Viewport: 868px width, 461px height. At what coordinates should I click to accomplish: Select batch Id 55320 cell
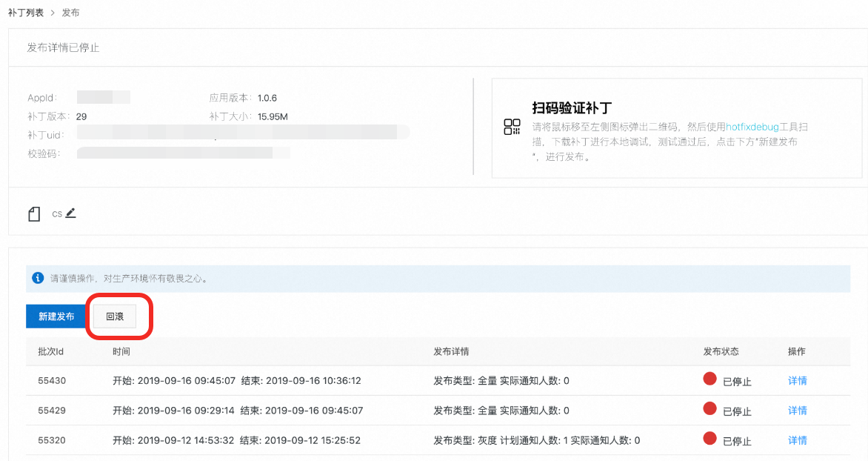(52, 440)
